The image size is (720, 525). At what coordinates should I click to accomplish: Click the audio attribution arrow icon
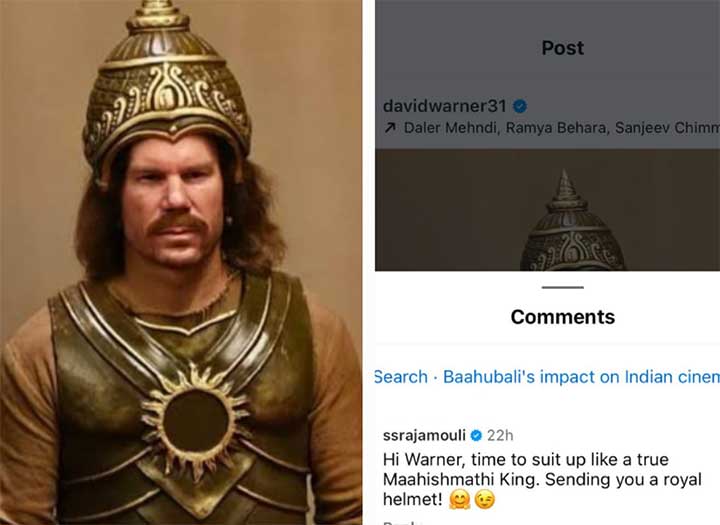390,128
